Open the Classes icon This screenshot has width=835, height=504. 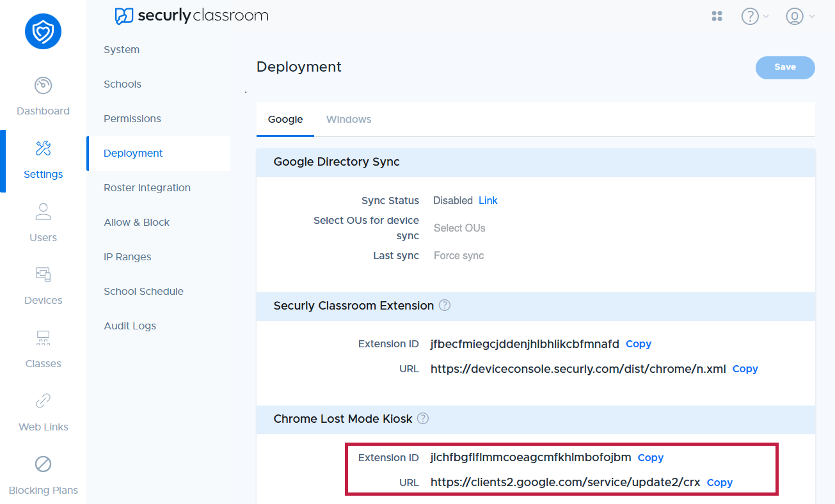coord(43,338)
